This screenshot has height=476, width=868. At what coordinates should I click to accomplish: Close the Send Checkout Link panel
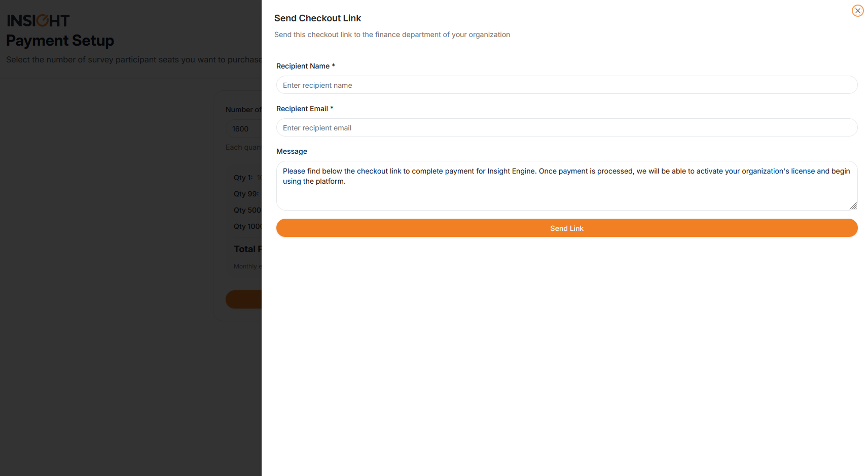(x=857, y=11)
